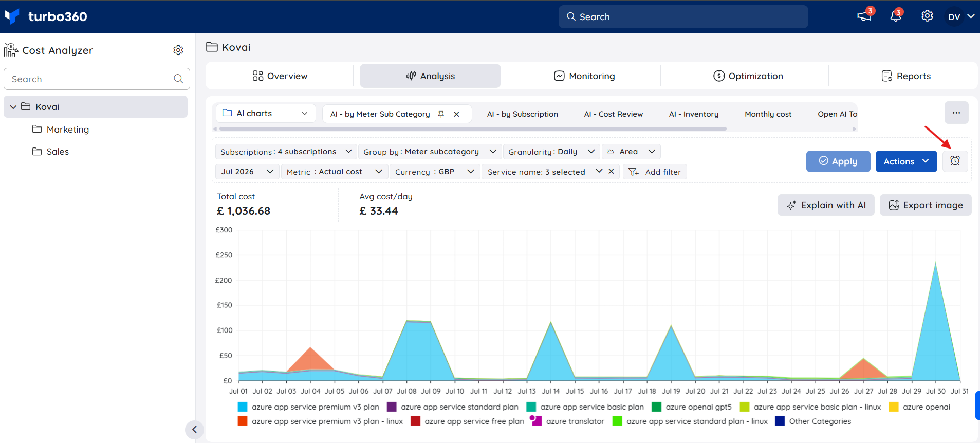Open the Subscriptions filter dropdown
Viewport: 980px width, 443px height.
[x=286, y=152]
